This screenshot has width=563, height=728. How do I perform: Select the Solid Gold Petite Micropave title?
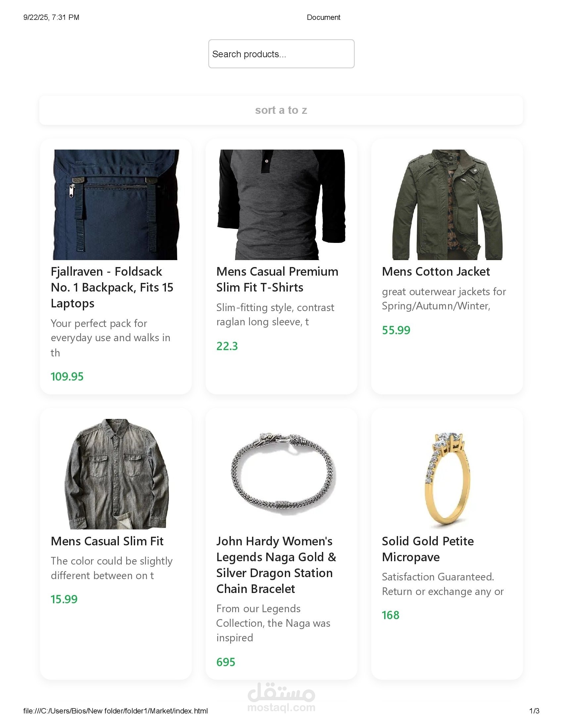tap(428, 549)
